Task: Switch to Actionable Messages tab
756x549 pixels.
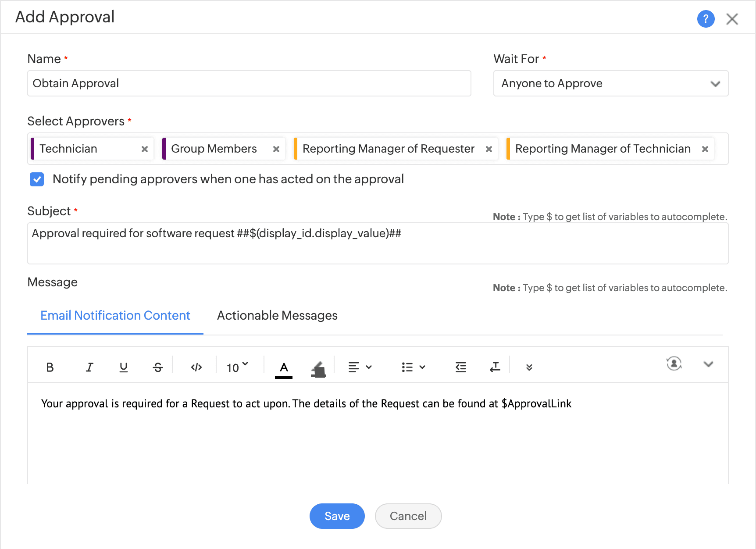Action: tap(277, 315)
